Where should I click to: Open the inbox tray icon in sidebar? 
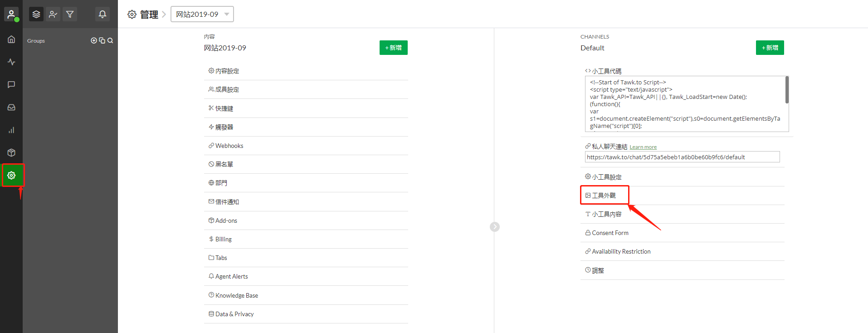pos(11,108)
